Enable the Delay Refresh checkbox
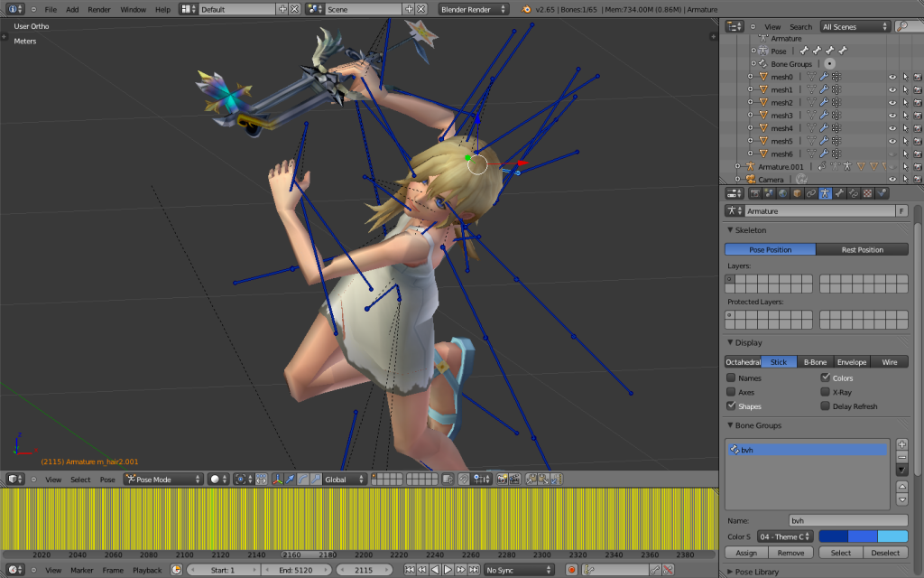Image resolution: width=924 pixels, height=578 pixels. (x=825, y=406)
